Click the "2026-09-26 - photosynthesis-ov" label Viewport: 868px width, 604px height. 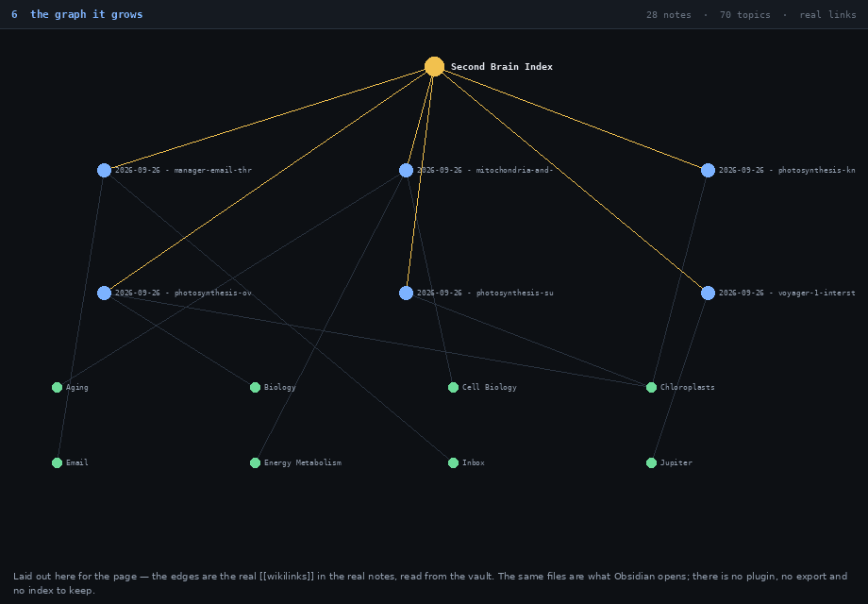pyautogui.click(x=183, y=293)
